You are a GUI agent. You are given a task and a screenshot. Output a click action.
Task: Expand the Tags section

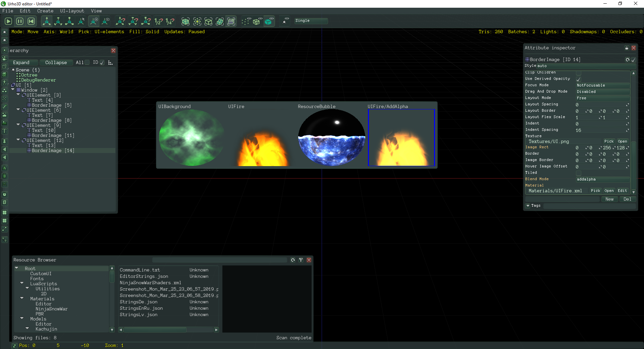click(528, 206)
